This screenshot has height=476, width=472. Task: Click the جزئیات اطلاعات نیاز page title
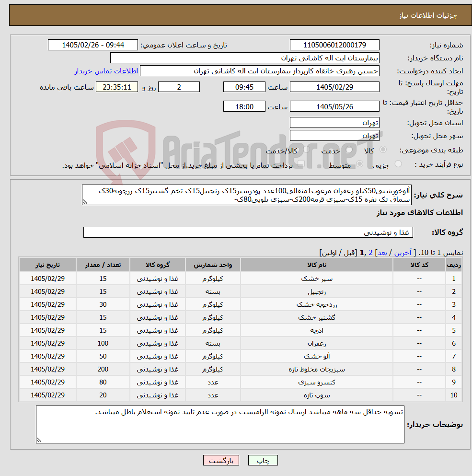[427, 15]
